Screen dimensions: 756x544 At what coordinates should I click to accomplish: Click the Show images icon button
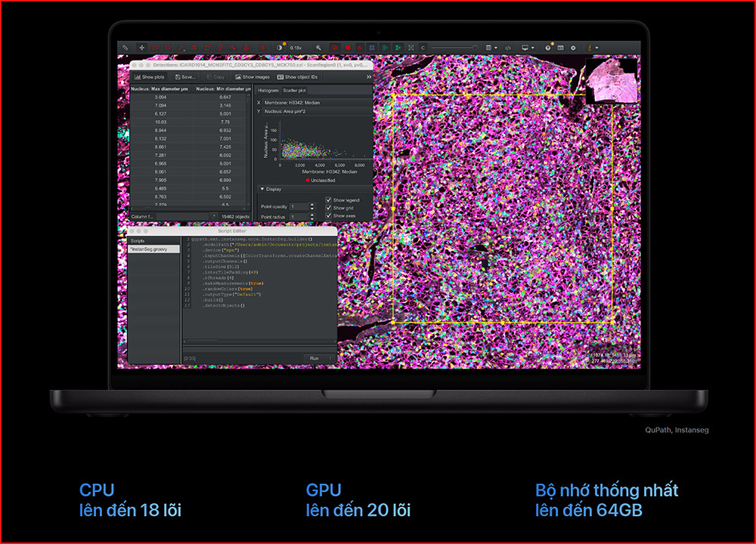pyautogui.click(x=253, y=77)
